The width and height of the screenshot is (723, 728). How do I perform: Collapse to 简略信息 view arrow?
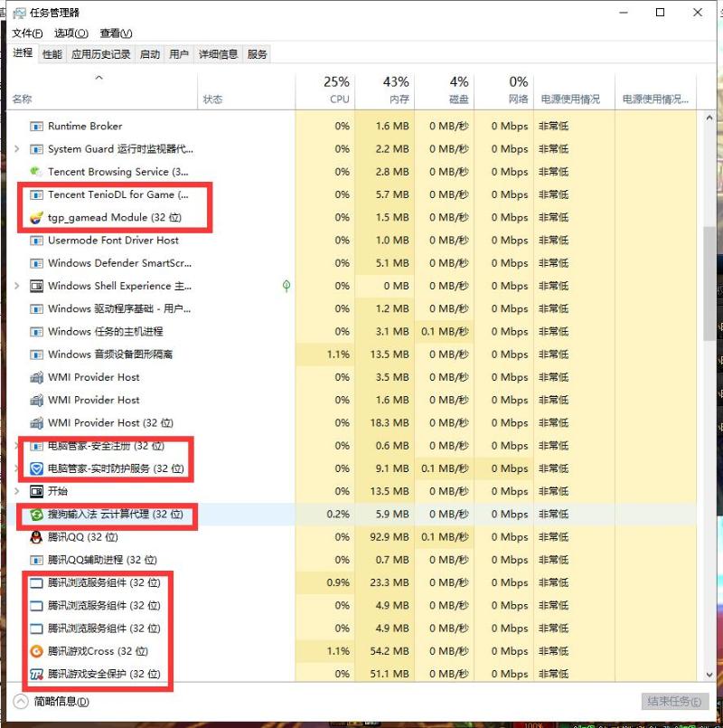click(x=21, y=701)
